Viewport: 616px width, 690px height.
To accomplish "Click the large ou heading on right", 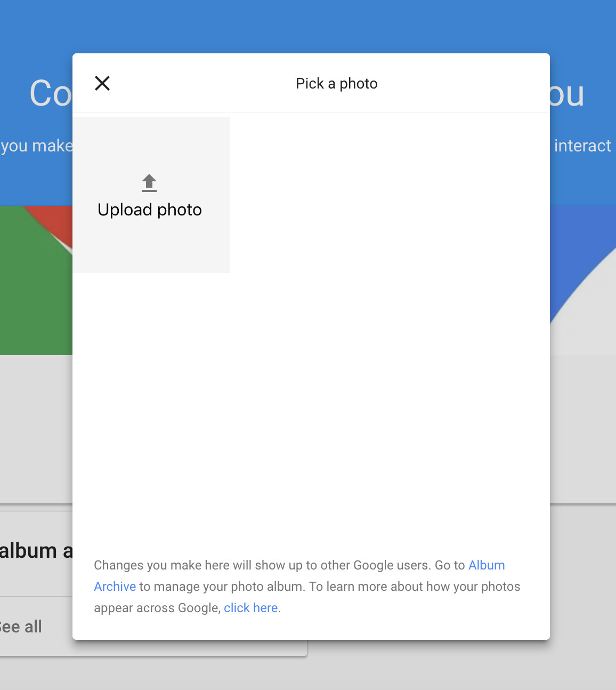I will [567, 94].
